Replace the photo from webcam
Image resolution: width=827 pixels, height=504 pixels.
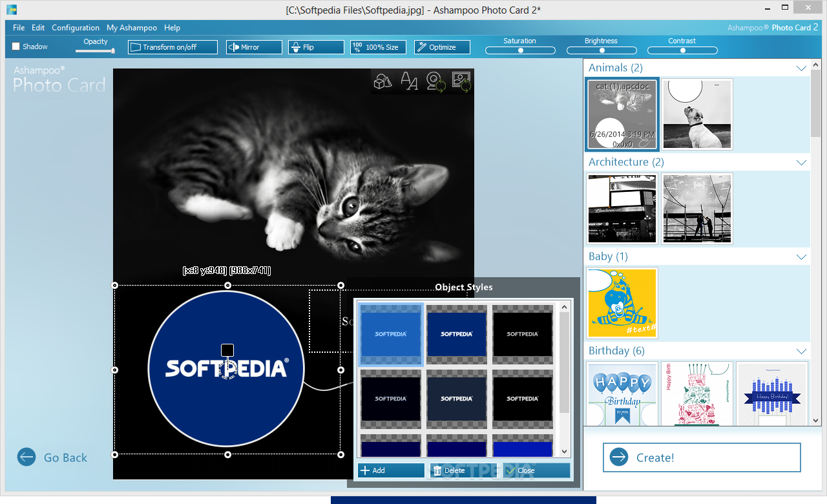pyautogui.click(x=437, y=81)
